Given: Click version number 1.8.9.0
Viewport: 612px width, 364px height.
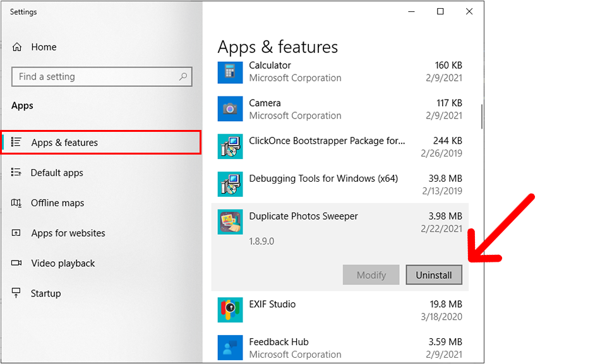Looking at the screenshot, I should [261, 241].
